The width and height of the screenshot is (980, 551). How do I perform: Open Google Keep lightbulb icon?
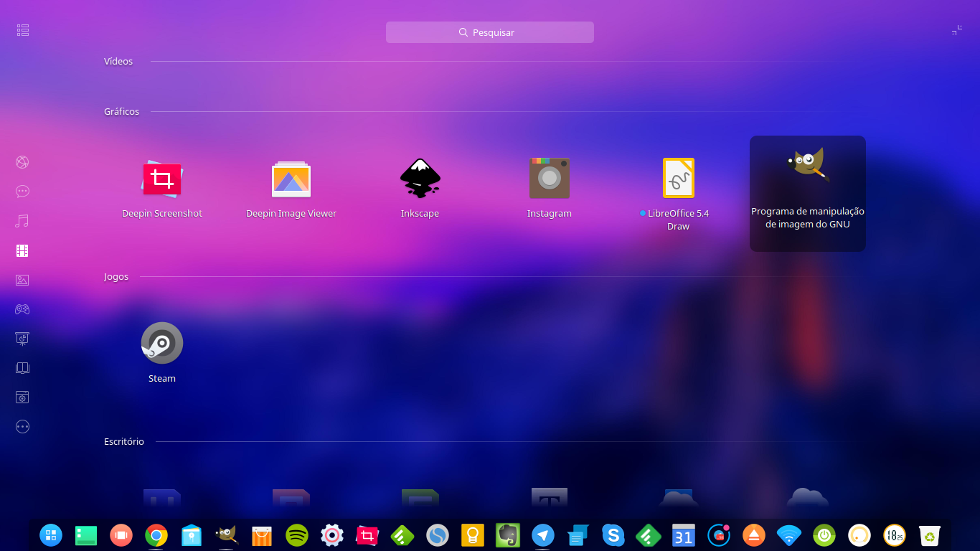point(473,534)
